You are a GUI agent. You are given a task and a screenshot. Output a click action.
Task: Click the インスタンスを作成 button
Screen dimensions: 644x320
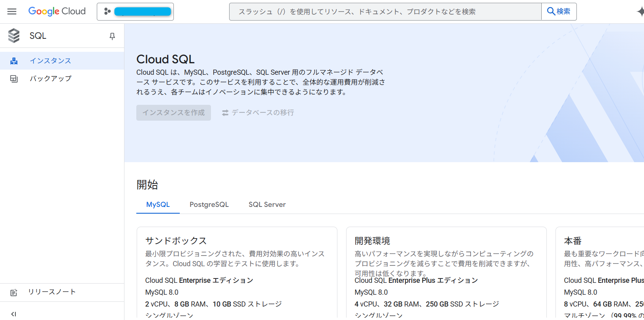(173, 113)
